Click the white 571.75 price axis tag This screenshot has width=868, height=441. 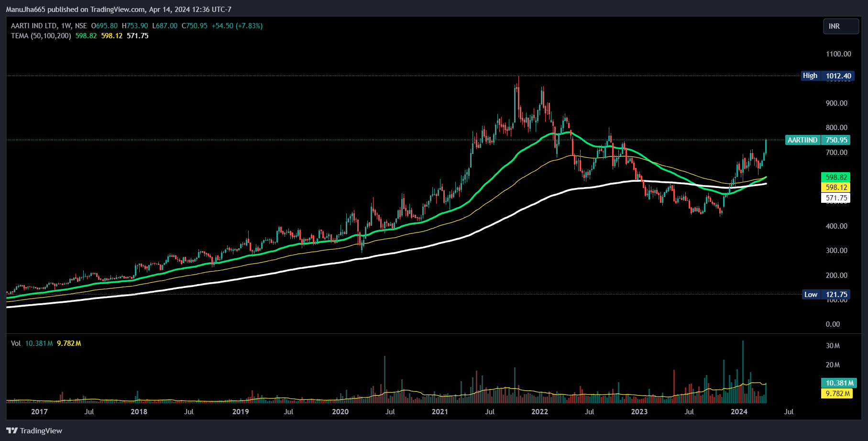(836, 198)
